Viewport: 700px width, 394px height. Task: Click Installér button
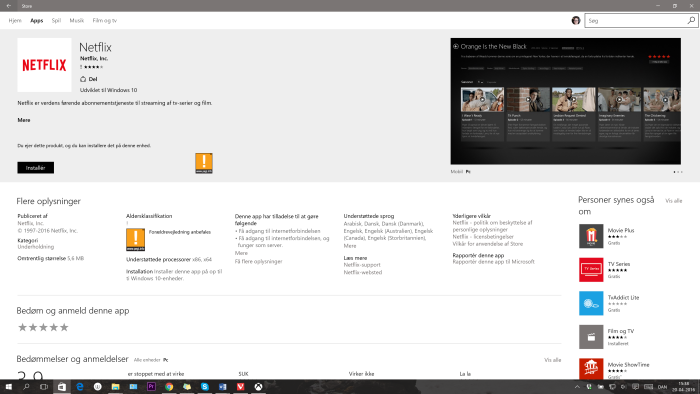(x=36, y=168)
